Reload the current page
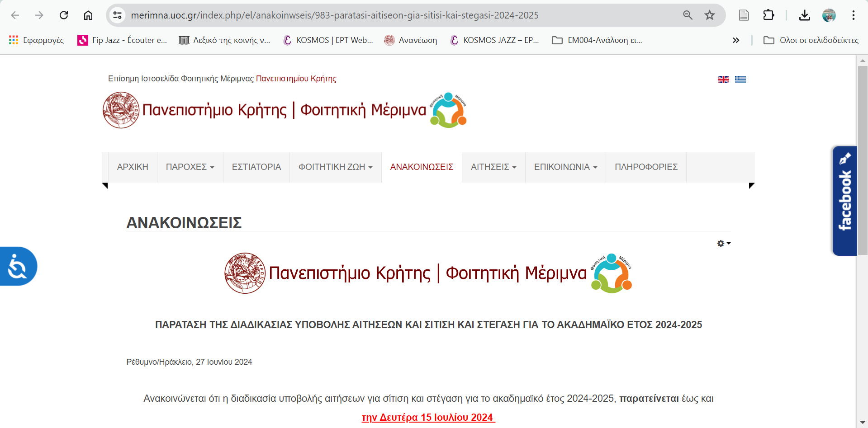 [x=64, y=15]
